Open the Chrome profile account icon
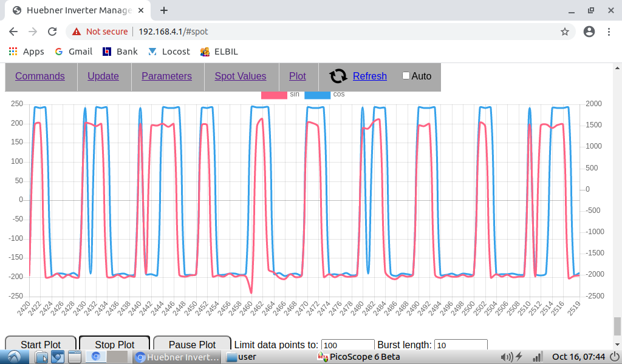622x364 pixels. (589, 32)
